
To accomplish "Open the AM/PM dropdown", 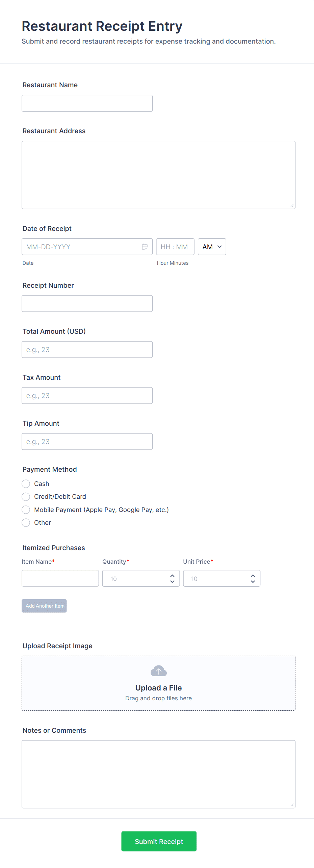I will tap(212, 247).
